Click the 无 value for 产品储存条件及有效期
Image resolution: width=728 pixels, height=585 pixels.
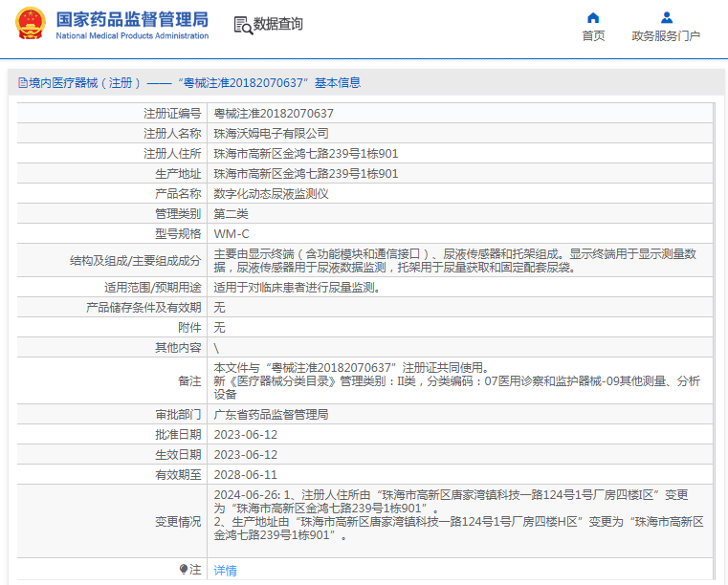pyautogui.click(x=219, y=308)
